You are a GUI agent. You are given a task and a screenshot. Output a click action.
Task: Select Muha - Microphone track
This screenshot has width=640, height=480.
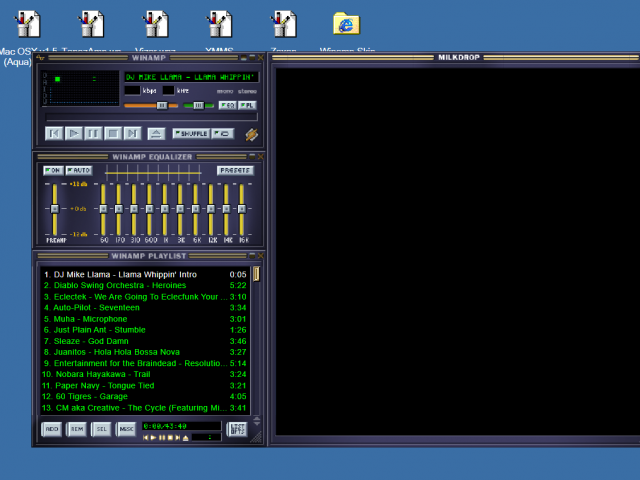[x=145, y=319]
